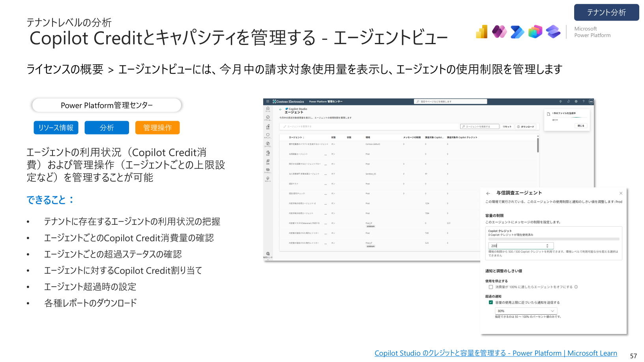Open the app launcher waffle icon
Screen dimensions: 644x362
tap(268, 101)
